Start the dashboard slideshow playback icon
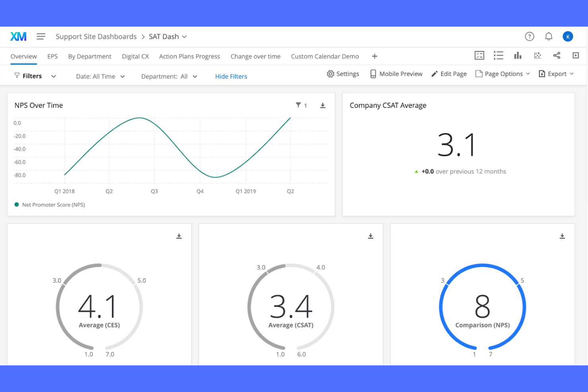The width and height of the screenshot is (588, 392). [576, 56]
